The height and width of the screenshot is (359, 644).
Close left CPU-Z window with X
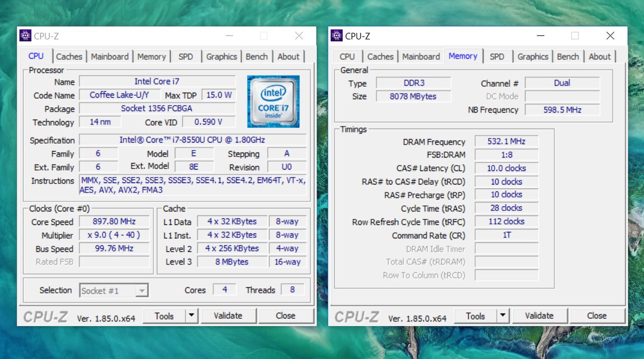[299, 36]
